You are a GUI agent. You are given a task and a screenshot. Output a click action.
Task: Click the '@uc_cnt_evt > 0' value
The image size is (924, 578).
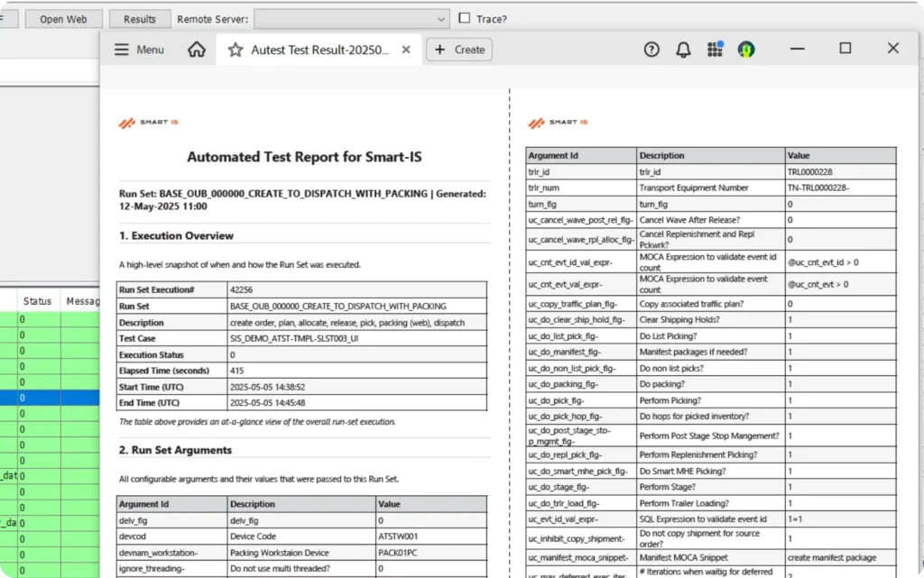click(818, 284)
